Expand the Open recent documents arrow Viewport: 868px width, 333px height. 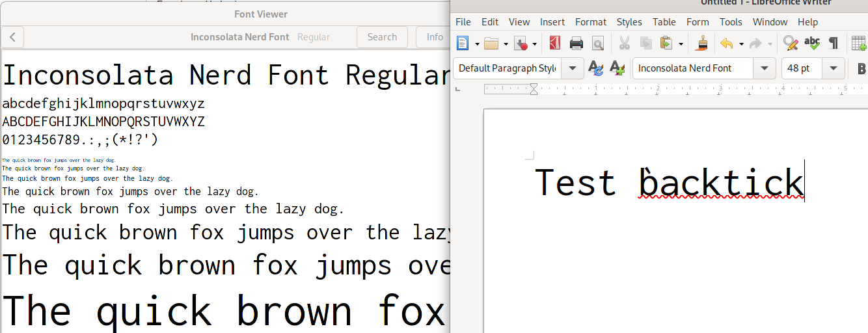[506, 44]
